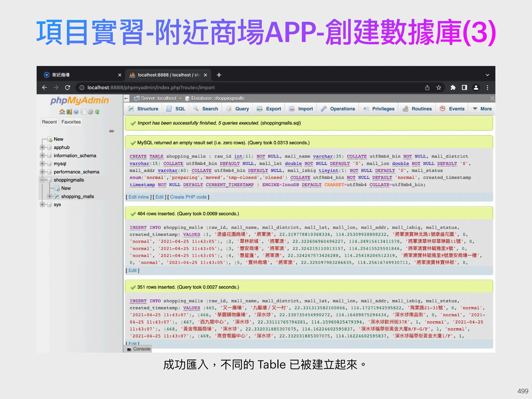Open the Chrome profile avatar

476,88
